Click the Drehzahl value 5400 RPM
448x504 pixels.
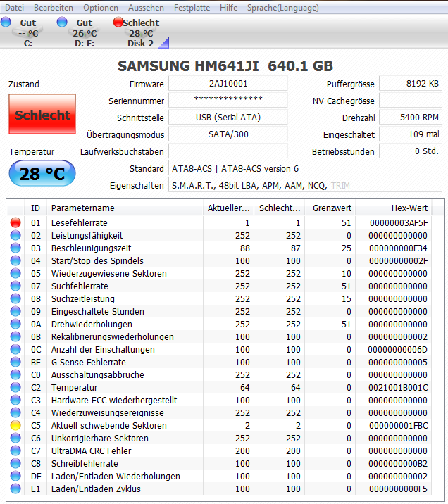[x=411, y=118]
